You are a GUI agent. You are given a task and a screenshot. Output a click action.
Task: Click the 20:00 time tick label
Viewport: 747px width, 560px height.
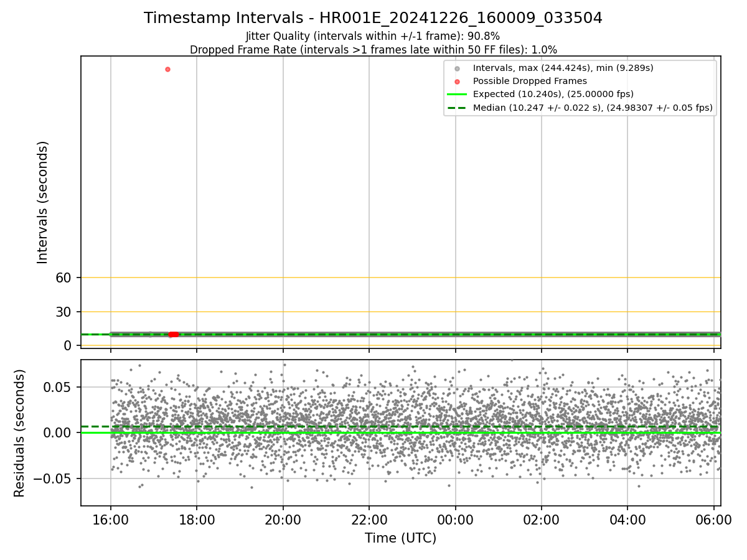pos(283,519)
